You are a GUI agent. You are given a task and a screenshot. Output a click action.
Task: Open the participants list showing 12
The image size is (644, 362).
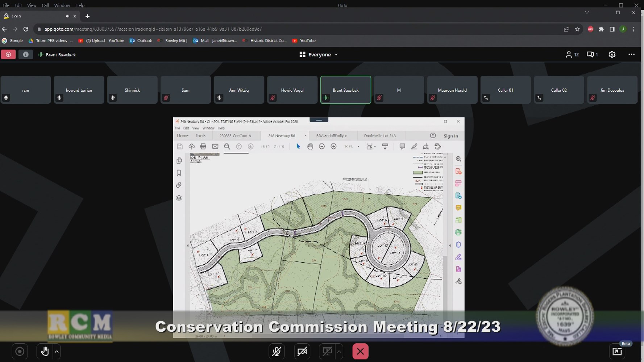click(572, 54)
